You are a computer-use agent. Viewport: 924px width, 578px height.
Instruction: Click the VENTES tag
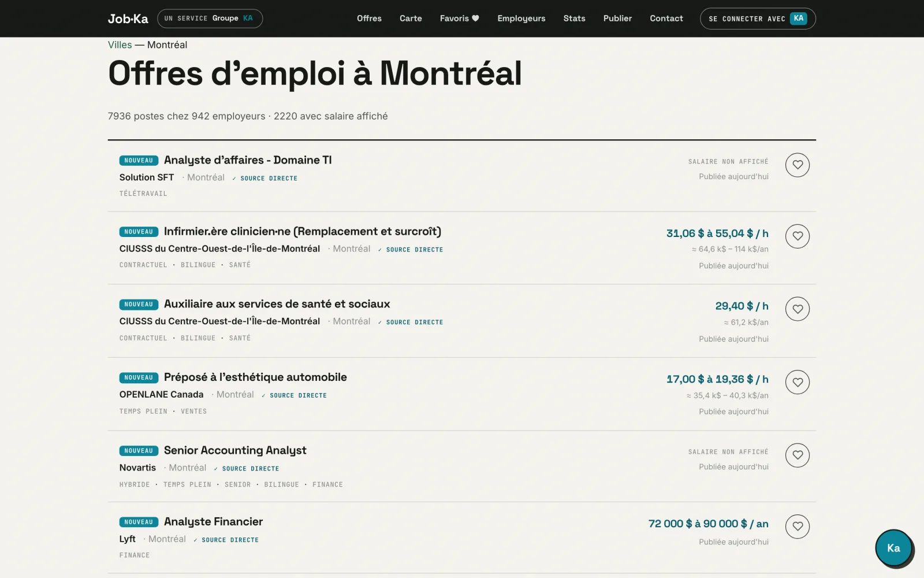pos(193,412)
